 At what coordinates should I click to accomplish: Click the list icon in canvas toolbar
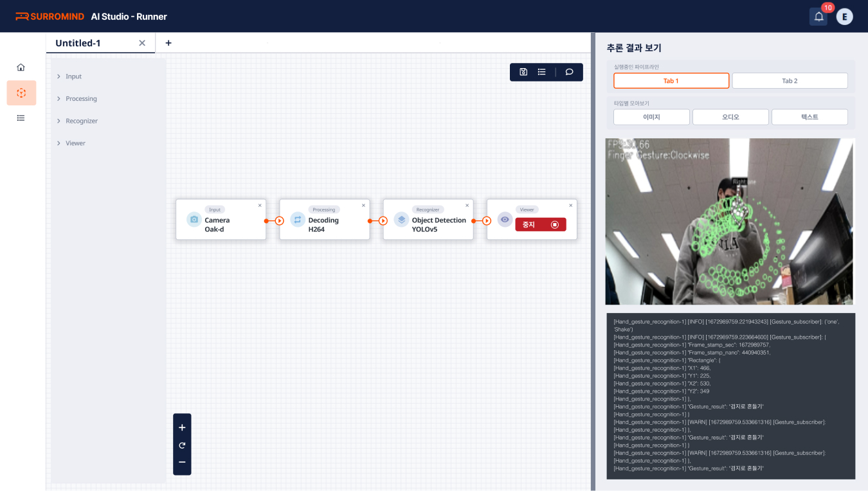coord(542,72)
